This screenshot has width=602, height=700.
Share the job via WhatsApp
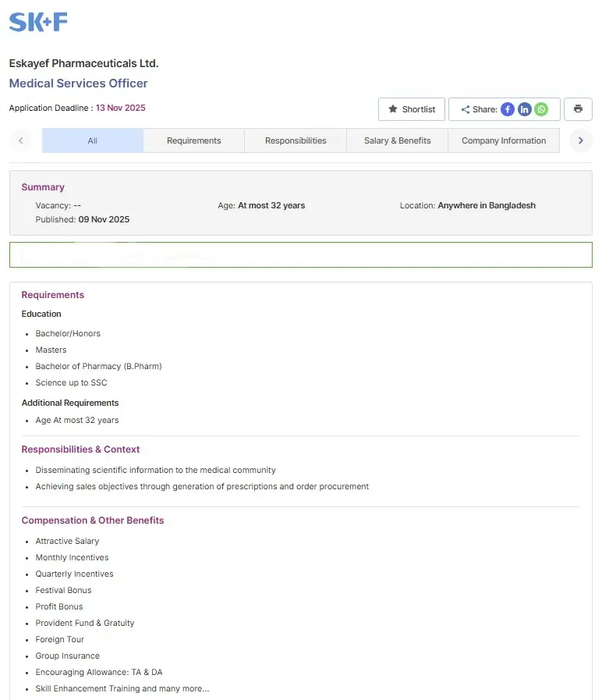pos(541,109)
